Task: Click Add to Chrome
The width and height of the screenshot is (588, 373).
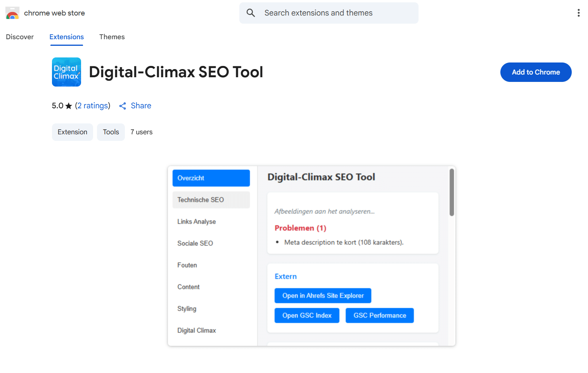Action: pyautogui.click(x=536, y=72)
